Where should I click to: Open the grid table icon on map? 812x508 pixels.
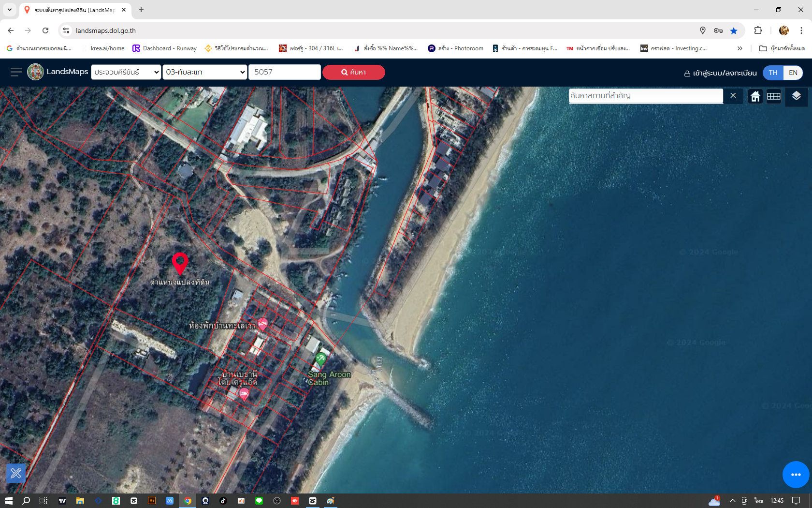pos(773,96)
